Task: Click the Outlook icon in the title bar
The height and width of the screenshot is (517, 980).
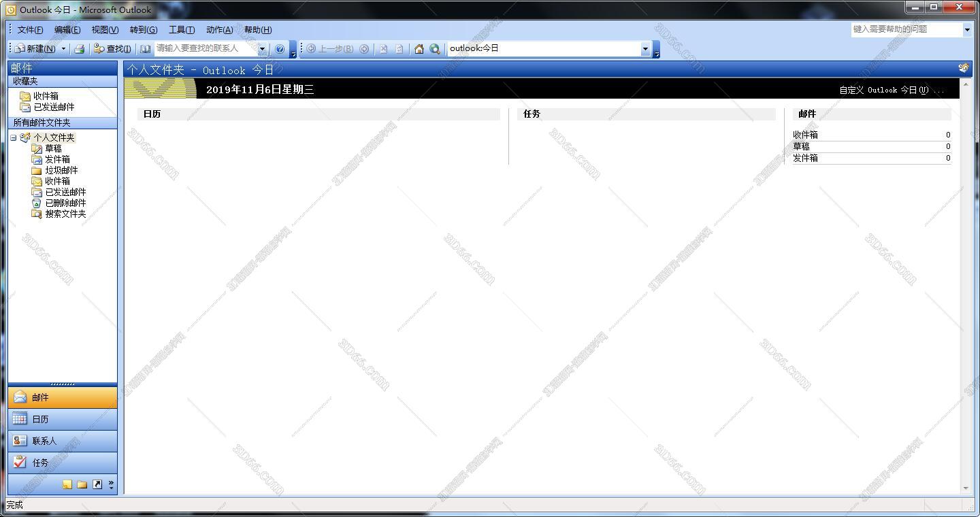Action: [11, 10]
